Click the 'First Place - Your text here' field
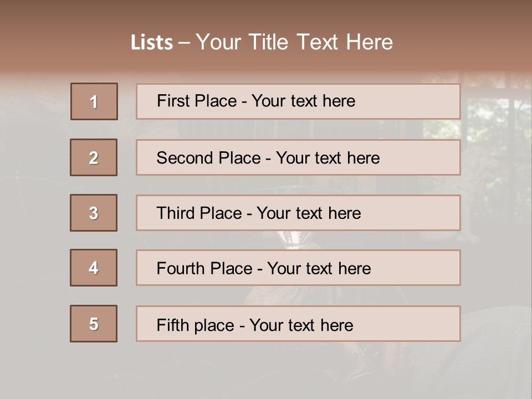Screen dimensions: 532x399 pos(298,101)
